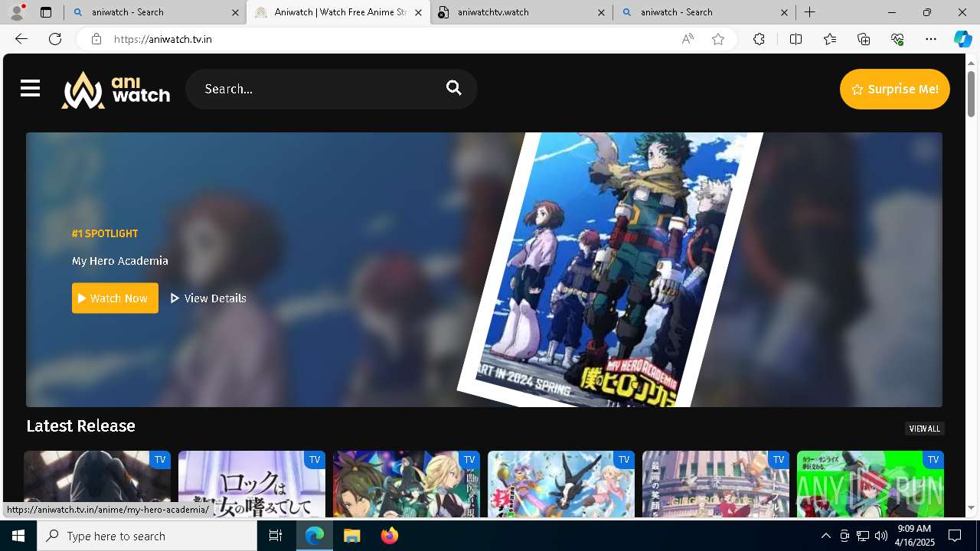Close the Aniwatch Watch Free Anime tab
The image size is (980, 551).
coord(418,12)
